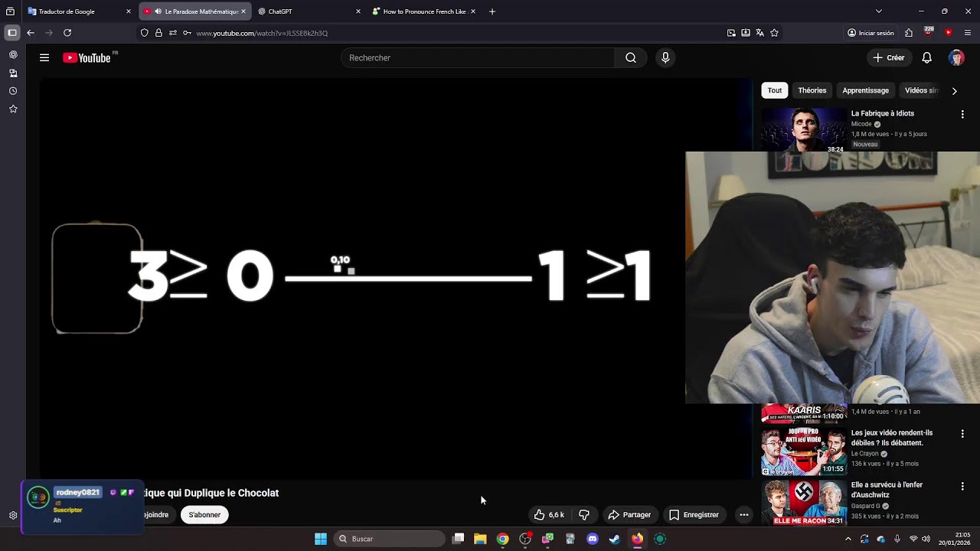List all tabs dropdown arrow

tap(878, 11)
